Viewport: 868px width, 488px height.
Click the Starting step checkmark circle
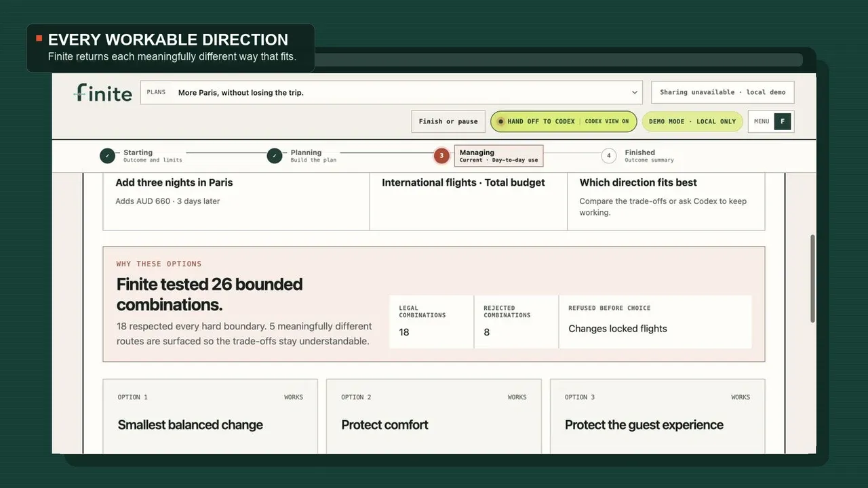pos(107,156)
